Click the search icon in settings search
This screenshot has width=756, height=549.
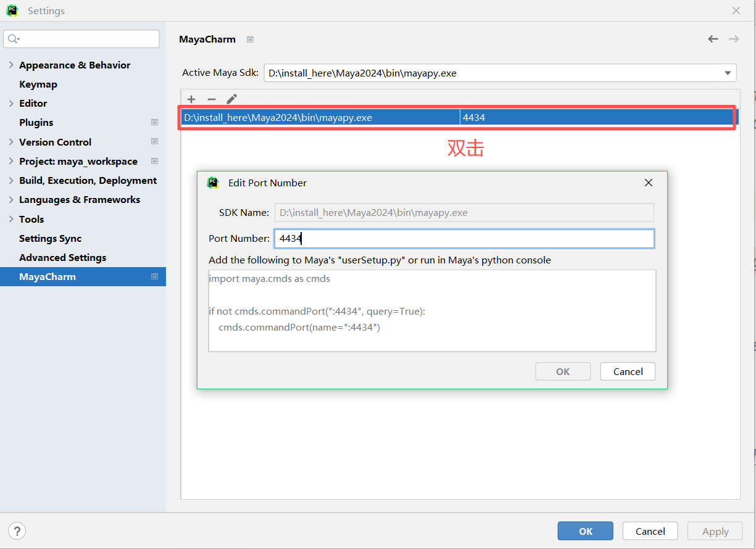point(14,39)
